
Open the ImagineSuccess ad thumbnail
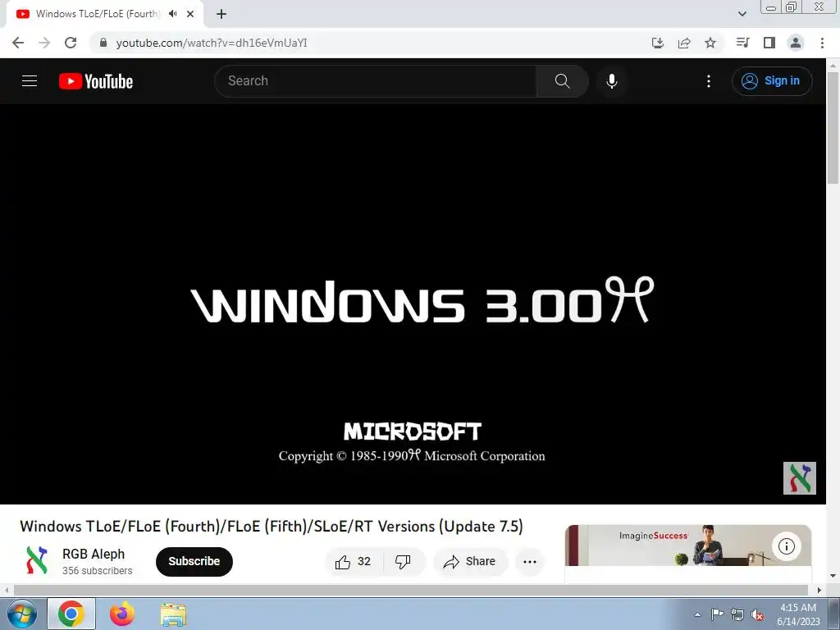coord(688,546)
